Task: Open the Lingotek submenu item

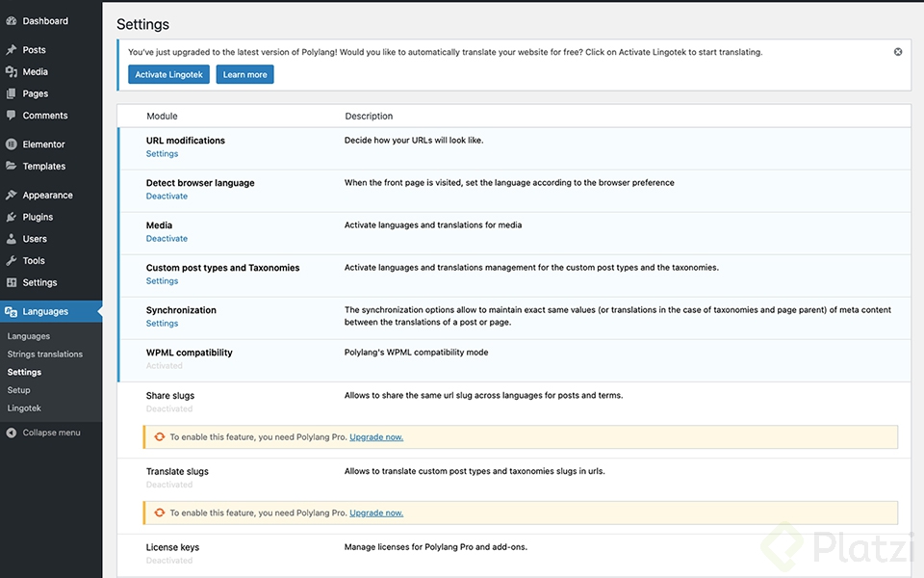Action: (x=24, y=408)
